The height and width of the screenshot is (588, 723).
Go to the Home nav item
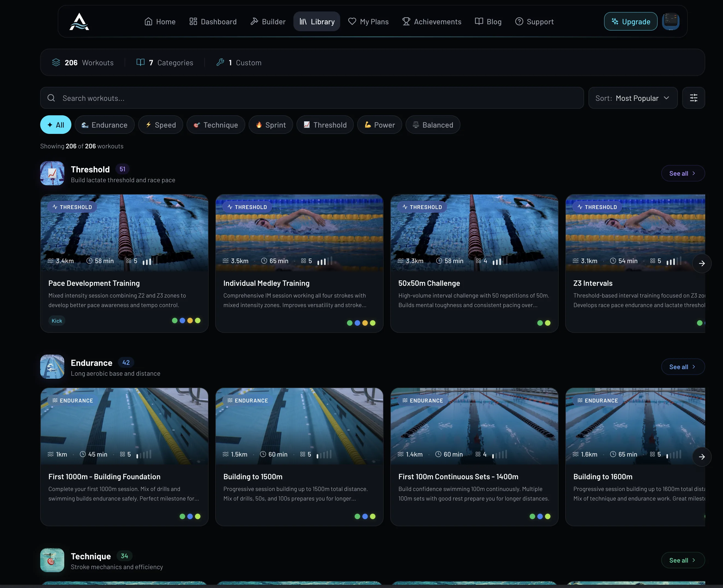(160, 22)
